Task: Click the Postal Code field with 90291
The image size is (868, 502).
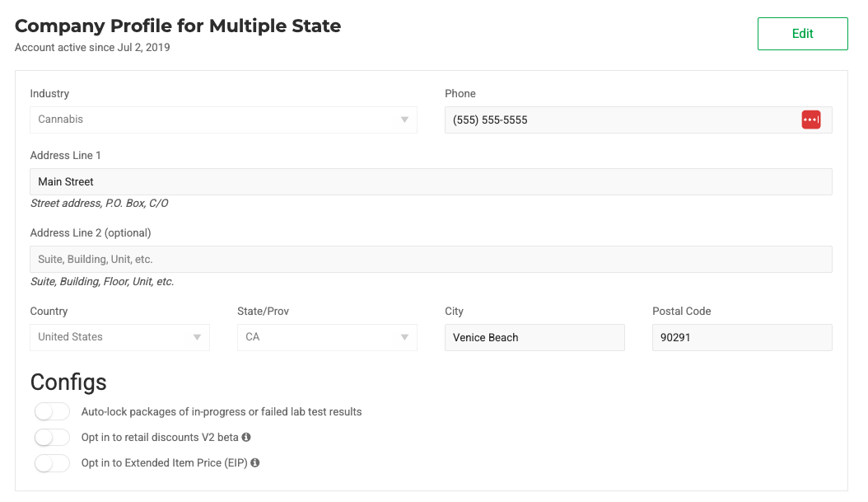Action: [x=741, y=337]
